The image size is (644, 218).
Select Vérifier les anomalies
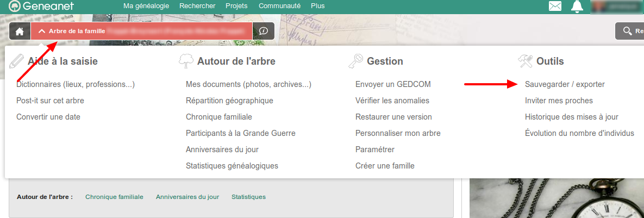[x=392, y=101]
